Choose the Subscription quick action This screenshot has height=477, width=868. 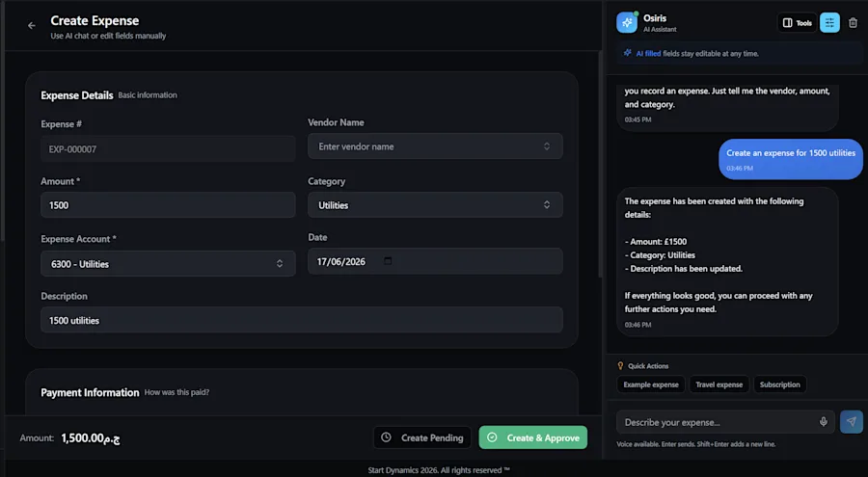point(779,384)
